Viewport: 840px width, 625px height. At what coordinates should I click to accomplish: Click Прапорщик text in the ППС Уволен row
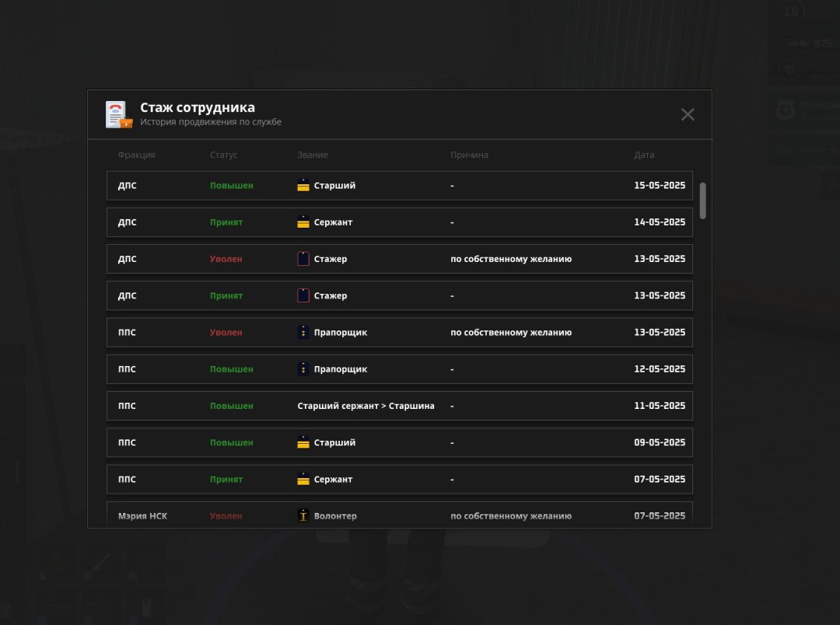pyautogui.click(x=341, y=332)
